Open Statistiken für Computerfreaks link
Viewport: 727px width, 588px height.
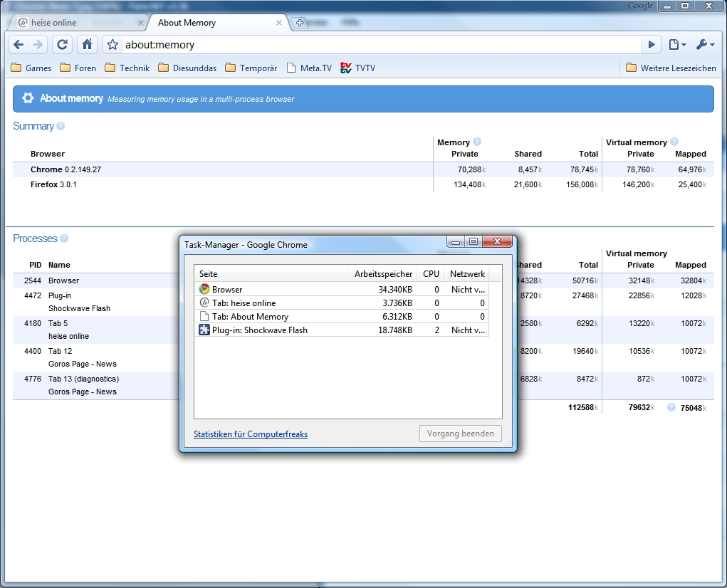click(251, 434)
